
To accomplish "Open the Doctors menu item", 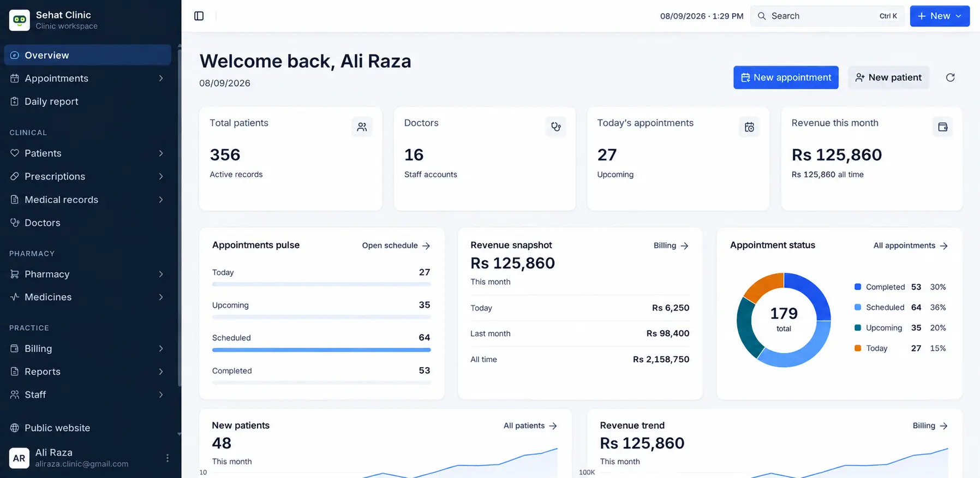I will (87, 223).
